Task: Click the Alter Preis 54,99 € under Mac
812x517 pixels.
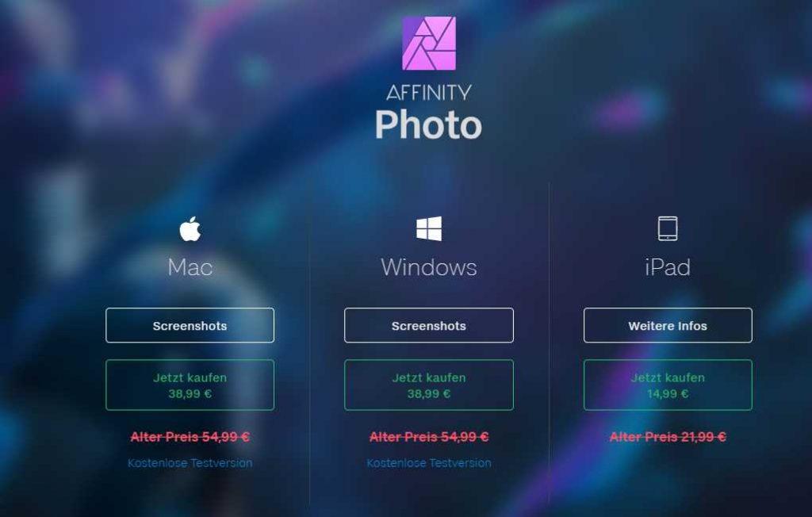Action: click(190, 437)
